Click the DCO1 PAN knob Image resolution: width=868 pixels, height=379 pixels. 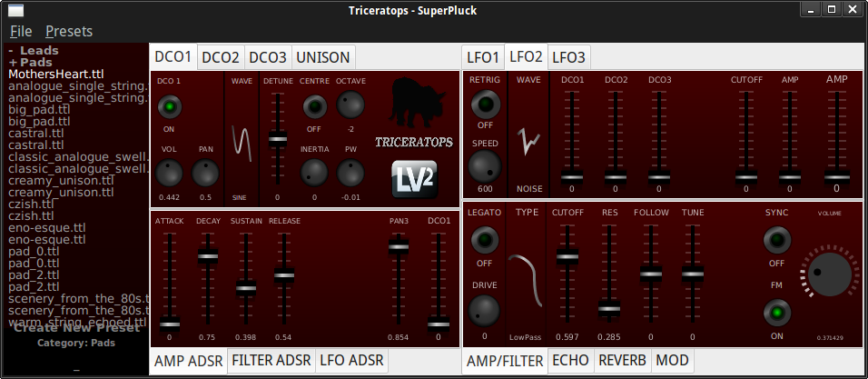[x=205, y=174]
